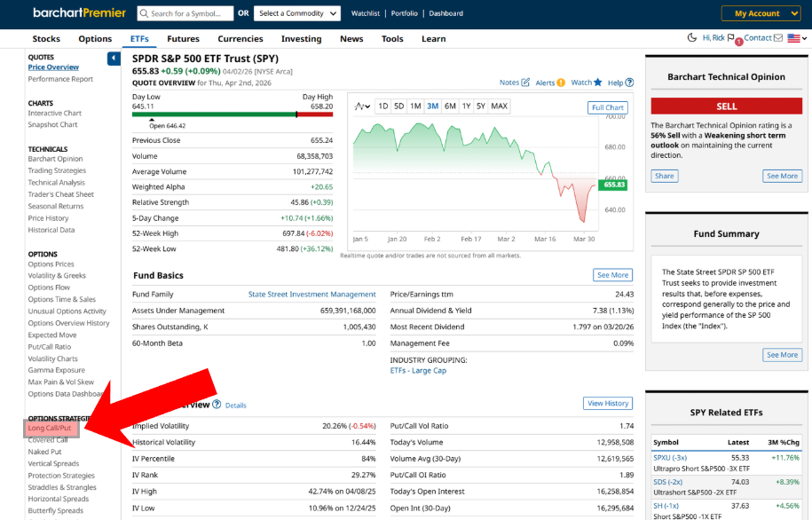Set chart range to MAX

[x=500, y=106]
